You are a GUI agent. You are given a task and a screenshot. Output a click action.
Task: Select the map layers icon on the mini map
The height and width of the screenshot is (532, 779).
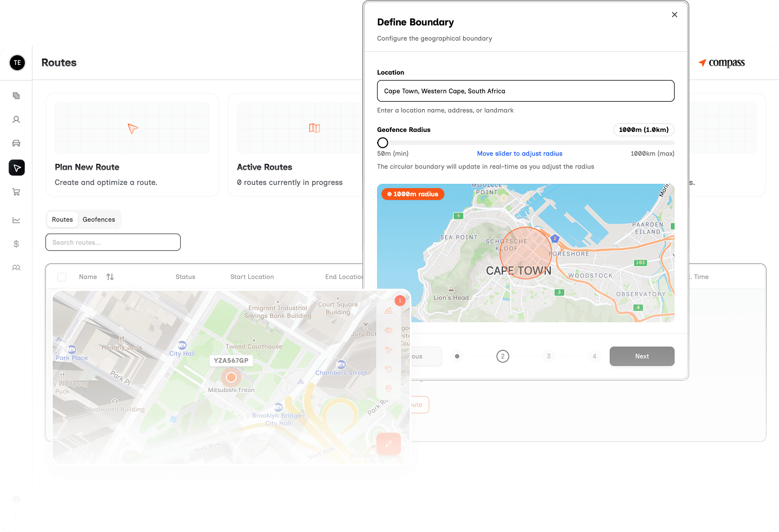388,310
